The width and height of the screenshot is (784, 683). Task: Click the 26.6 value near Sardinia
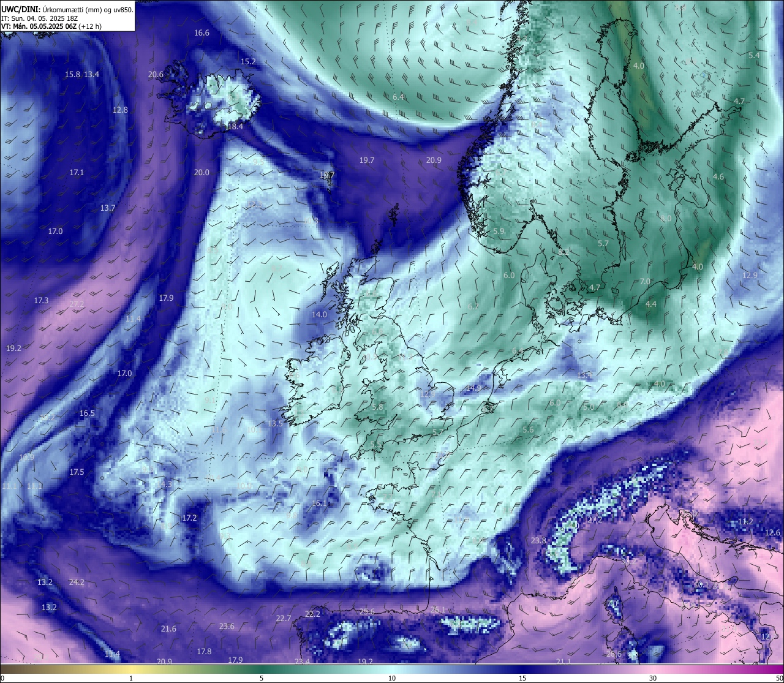click(614, 654)
